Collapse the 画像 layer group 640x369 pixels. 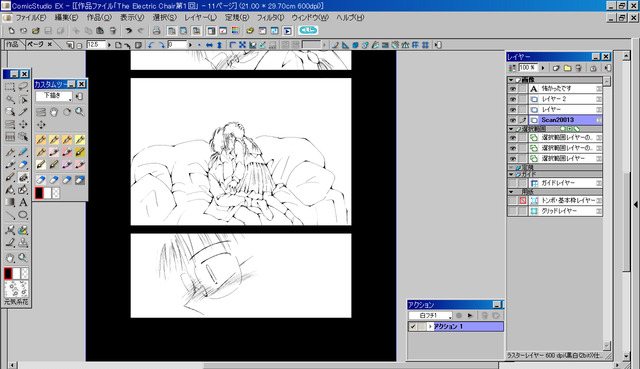pyautogui.click(x=511, y=80)
